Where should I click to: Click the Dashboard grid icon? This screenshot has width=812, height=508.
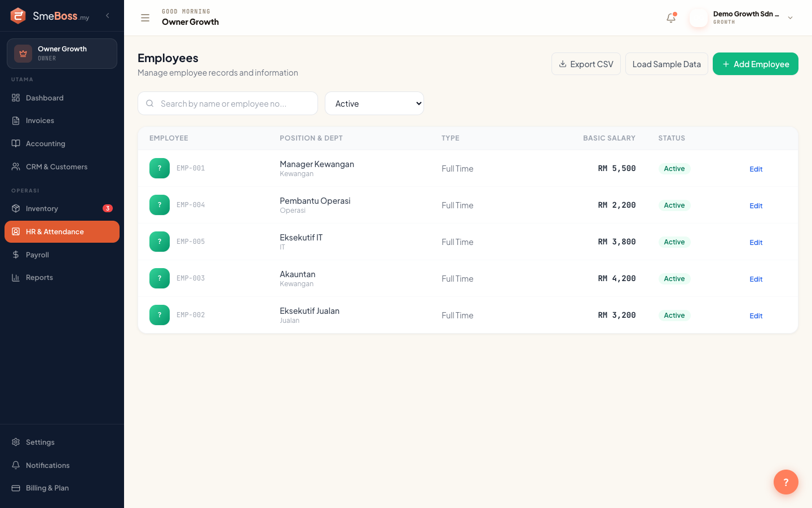coord(16,98)
